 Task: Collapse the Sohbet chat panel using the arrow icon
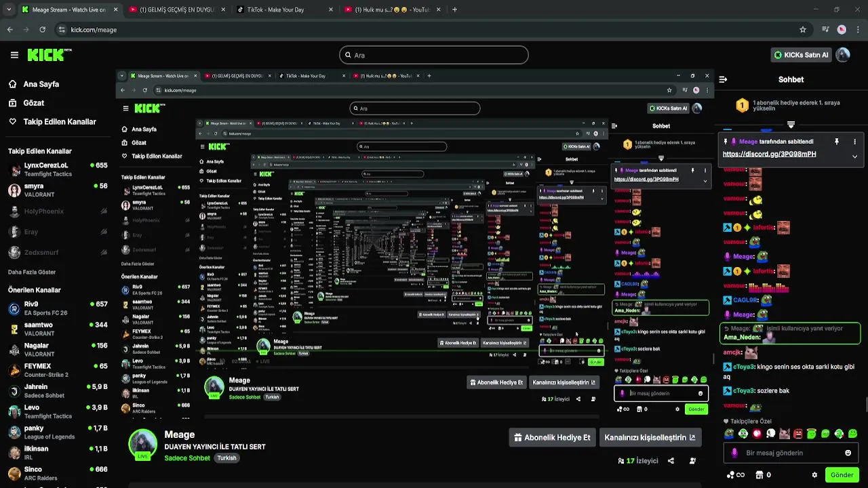pyautogui.click(x=723, y=79)
